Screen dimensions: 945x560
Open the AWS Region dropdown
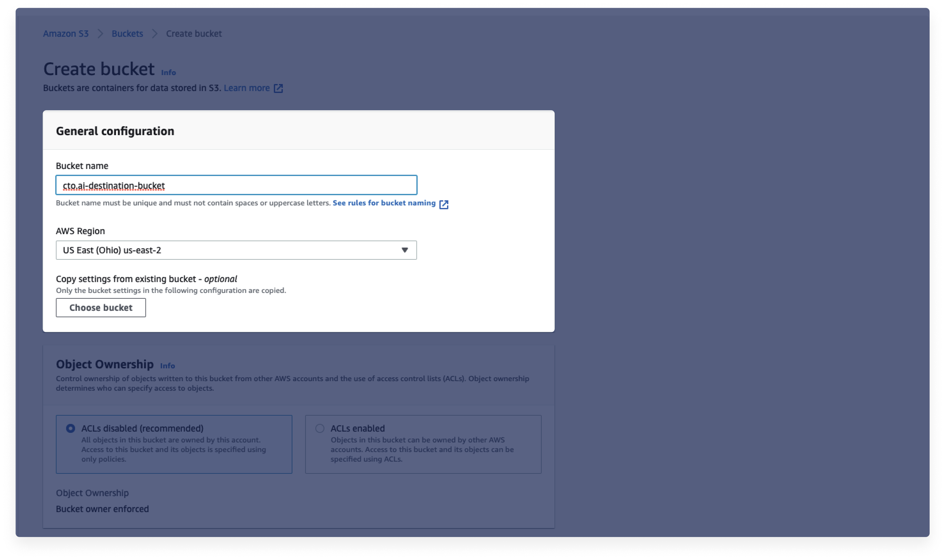pyautogui.click(x=236, y=250)
